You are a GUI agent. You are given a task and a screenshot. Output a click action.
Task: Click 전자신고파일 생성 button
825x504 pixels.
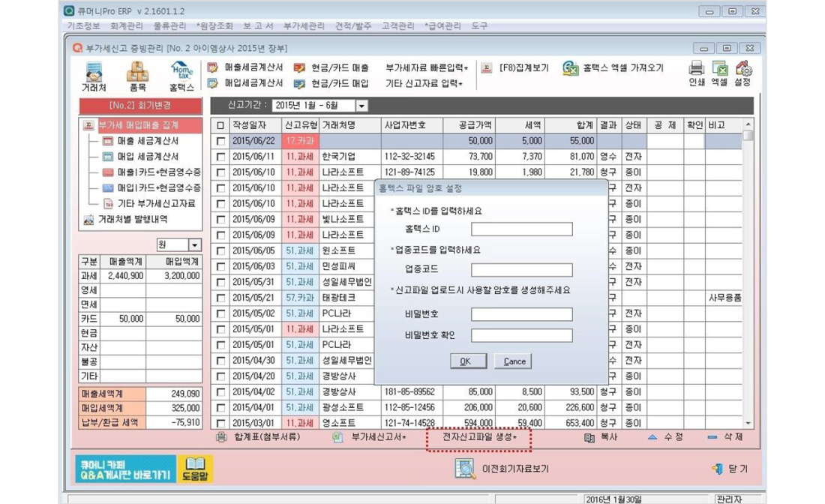[x=478, y=438]
